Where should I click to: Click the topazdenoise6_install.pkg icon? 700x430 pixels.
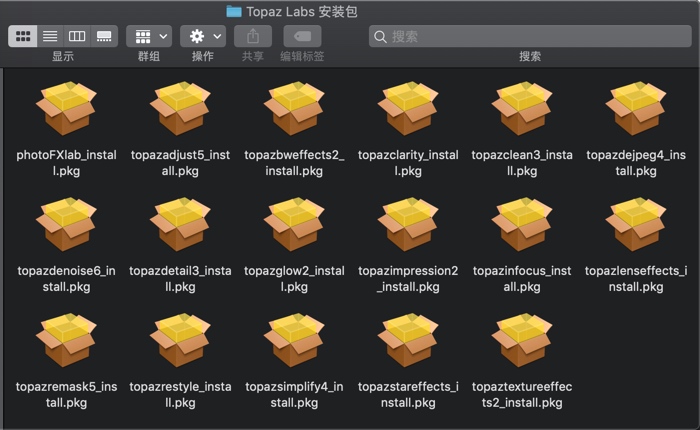point(67,226)
